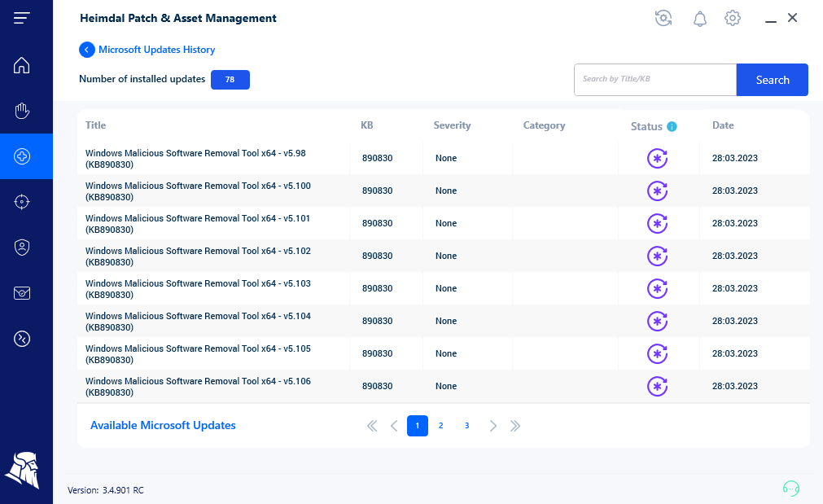Open the notifications bell
The image size is (823, 504).
click(699, 19)
